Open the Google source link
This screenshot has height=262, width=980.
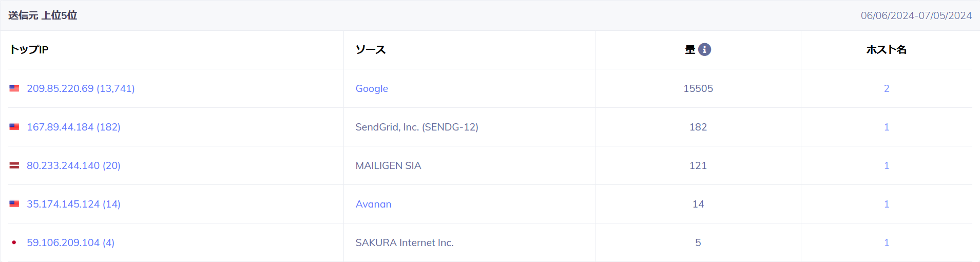point(372,88)
